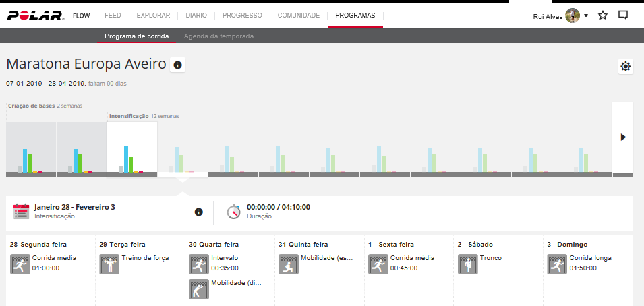Click the favorites star icon
644x306 pixels.
(603, 15)
